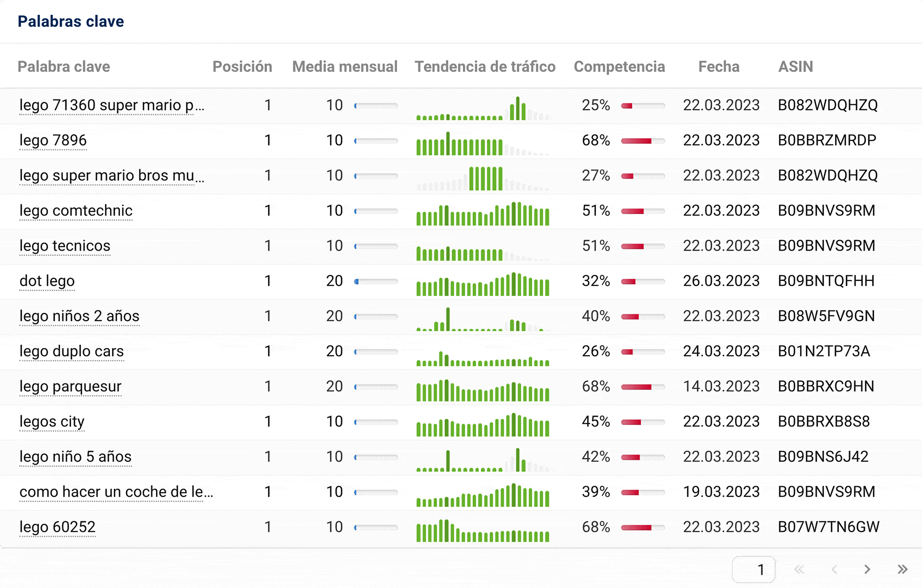Click the page number input field
This screenshot has height=588, width=922.
pyautogui.click(x=753, y=569)
